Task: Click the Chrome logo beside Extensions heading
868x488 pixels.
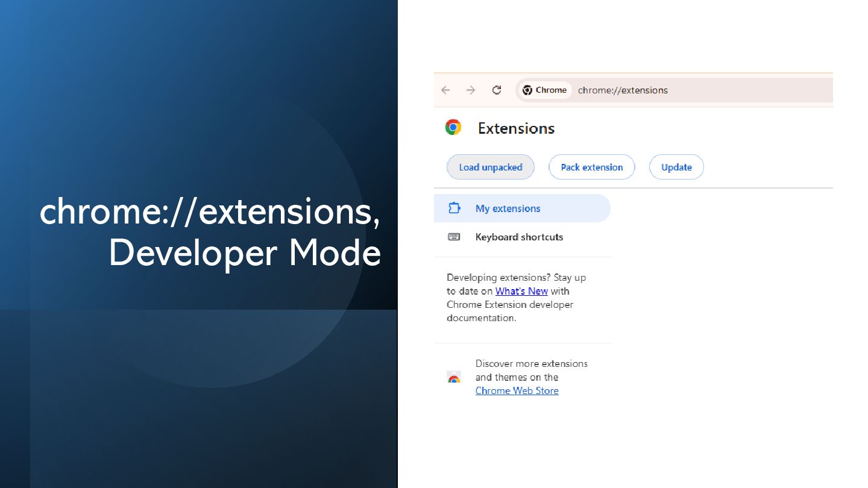Action: coord(453,127)
